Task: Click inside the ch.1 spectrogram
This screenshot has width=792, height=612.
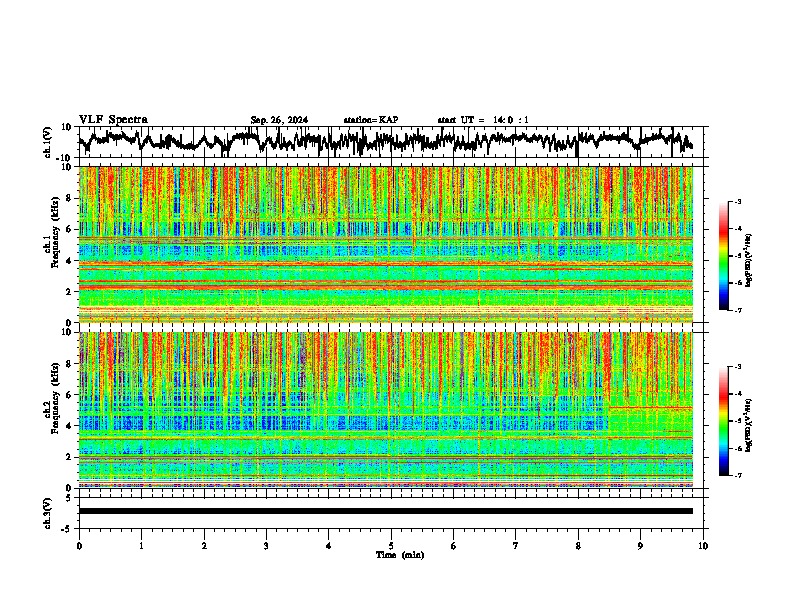Action: coord(386,244)
